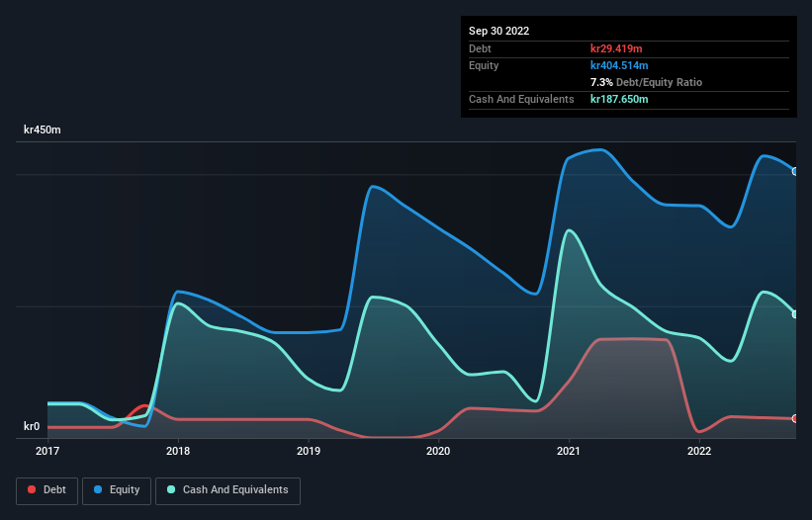
Task: Click the 2021 x-axis label
Action: pos(569,451)
